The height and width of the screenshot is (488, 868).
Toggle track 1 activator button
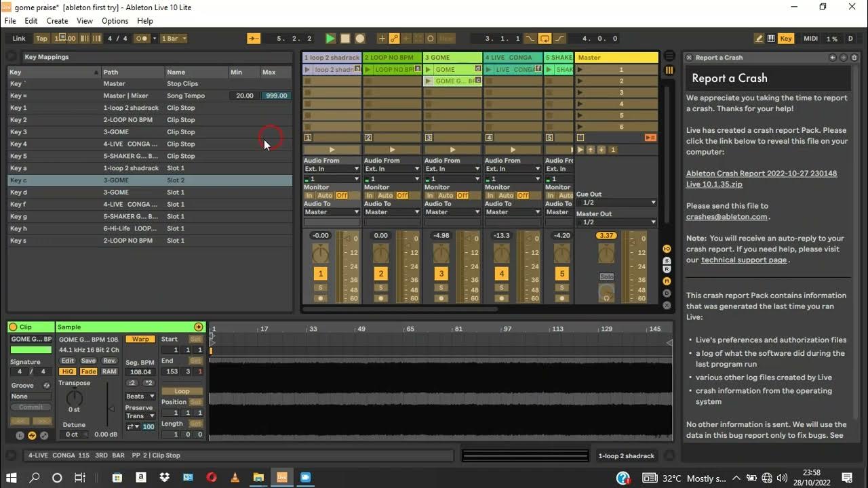point(320,274)
